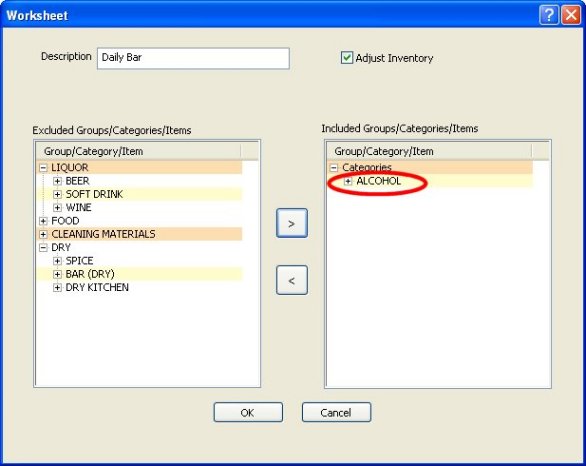Expand the SOFT DRINK category
This screenshot has height=466, width=586.
pos(57,194)
